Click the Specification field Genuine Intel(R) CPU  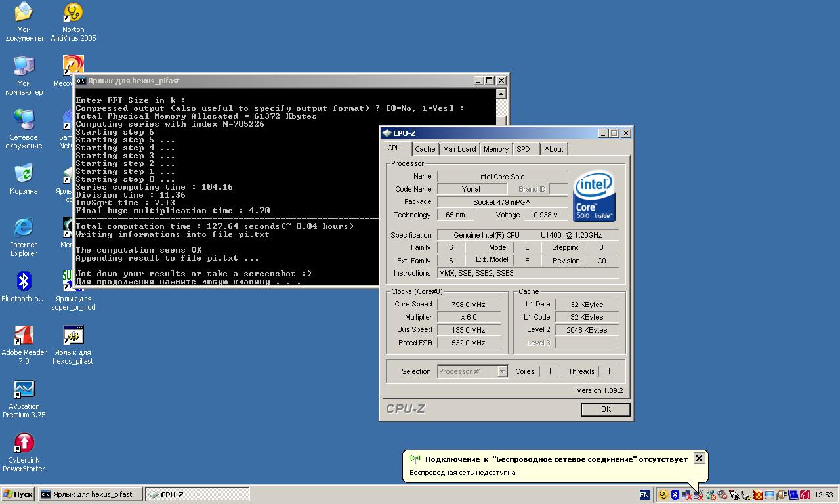tap(528, 235)
